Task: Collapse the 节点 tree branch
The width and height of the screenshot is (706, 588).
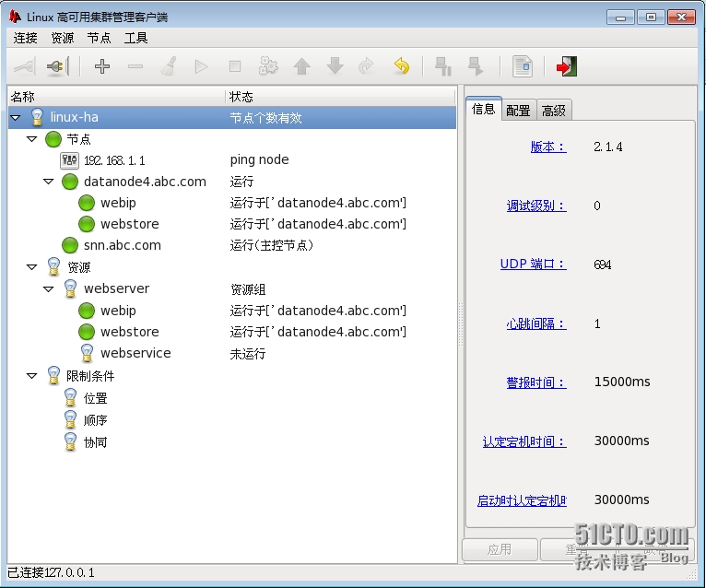Action: [32, 139]
